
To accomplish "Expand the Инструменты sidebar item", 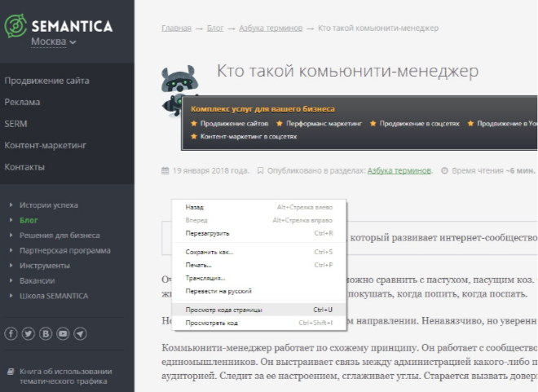I will click(44, 266).
